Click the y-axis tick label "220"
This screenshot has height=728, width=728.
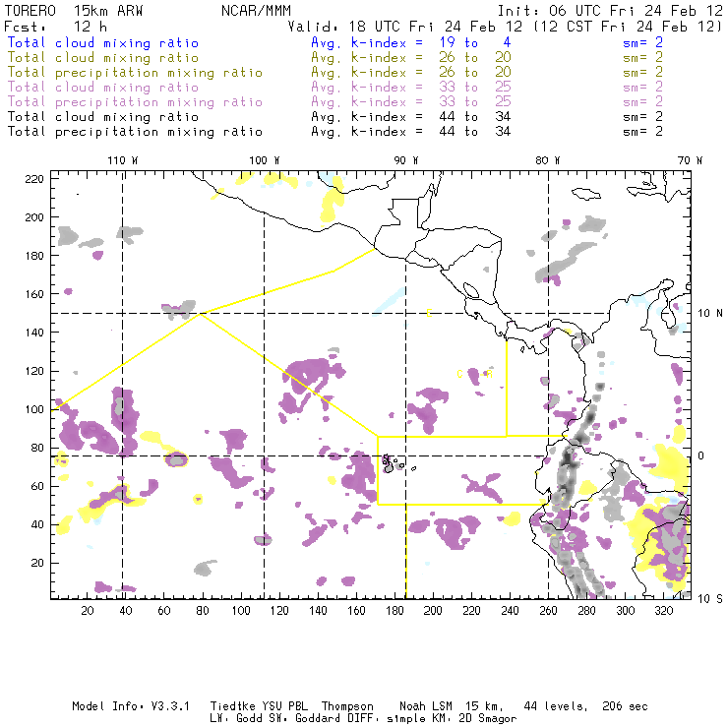(34, 179)
